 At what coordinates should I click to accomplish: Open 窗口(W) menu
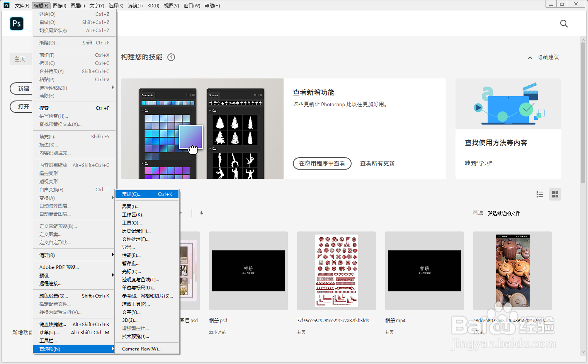tap(192, 5)
